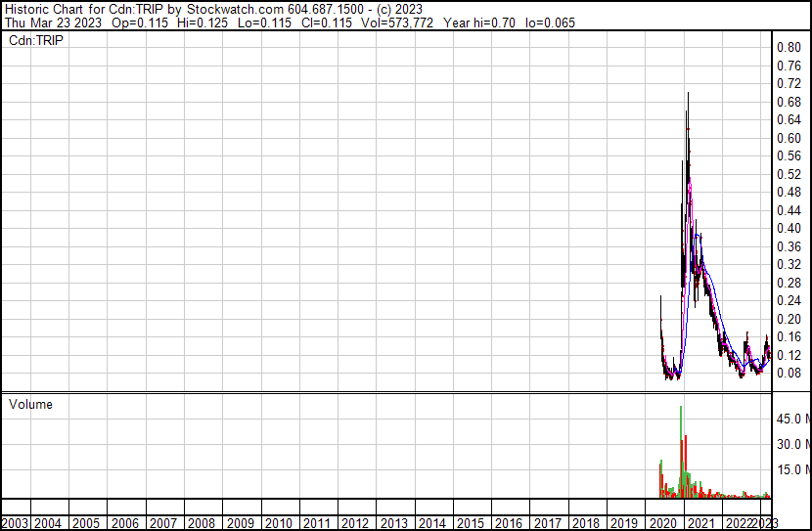This screenshot has width=812, height=531.
Task: Click the 0.40 price axis label
Action: (x=789, y=228)
